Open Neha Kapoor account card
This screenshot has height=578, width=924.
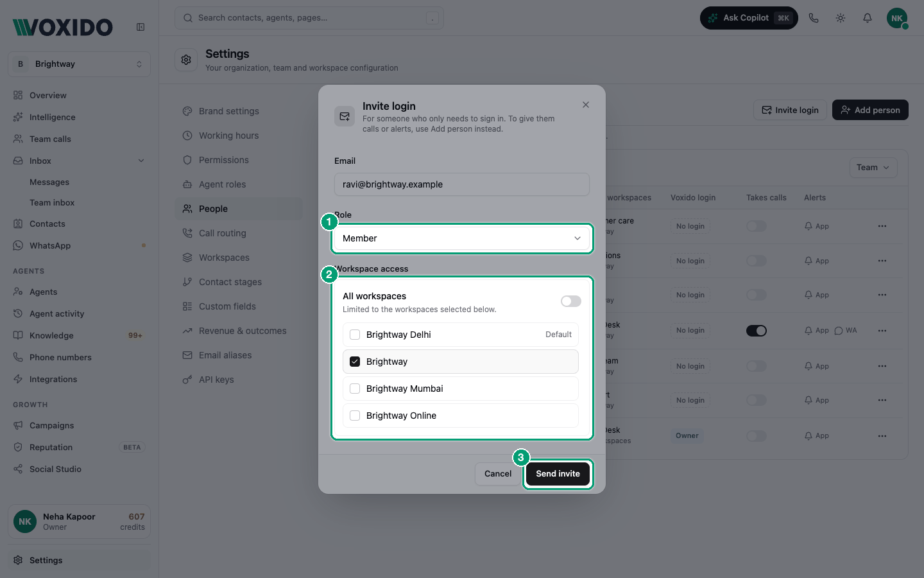(x=80, y=521)
